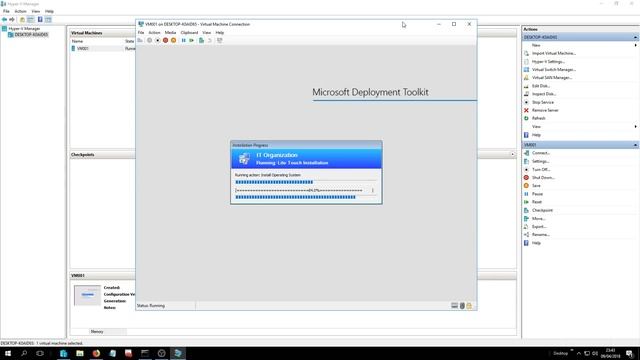Open Help menu in Hyper-V Manager
640x360 pixels.
(49, 11)
